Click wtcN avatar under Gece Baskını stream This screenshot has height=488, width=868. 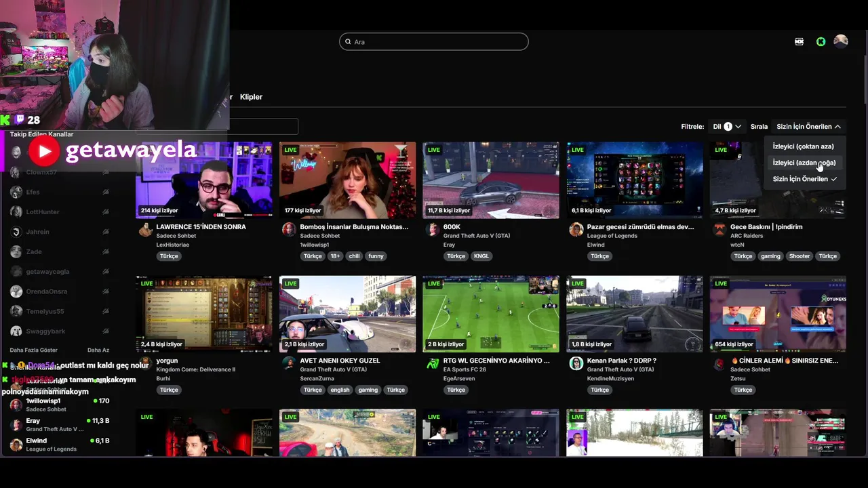(x=719, y=230)
